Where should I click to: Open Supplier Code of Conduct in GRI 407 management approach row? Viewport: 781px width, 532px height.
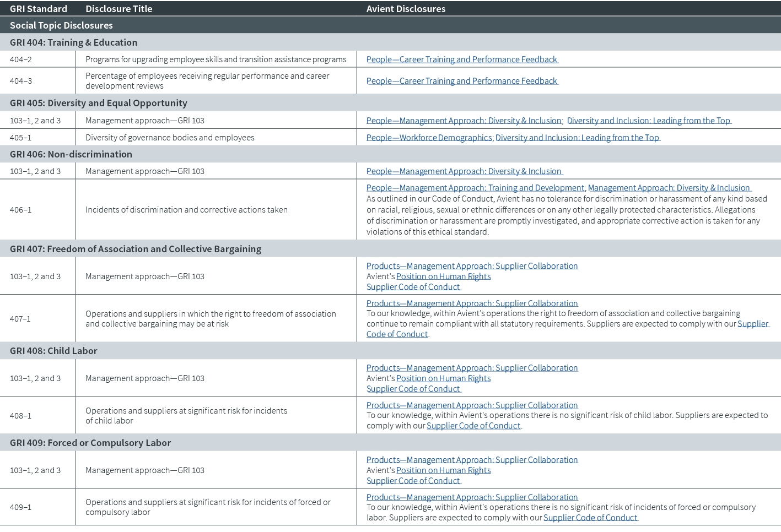(413, 287)
